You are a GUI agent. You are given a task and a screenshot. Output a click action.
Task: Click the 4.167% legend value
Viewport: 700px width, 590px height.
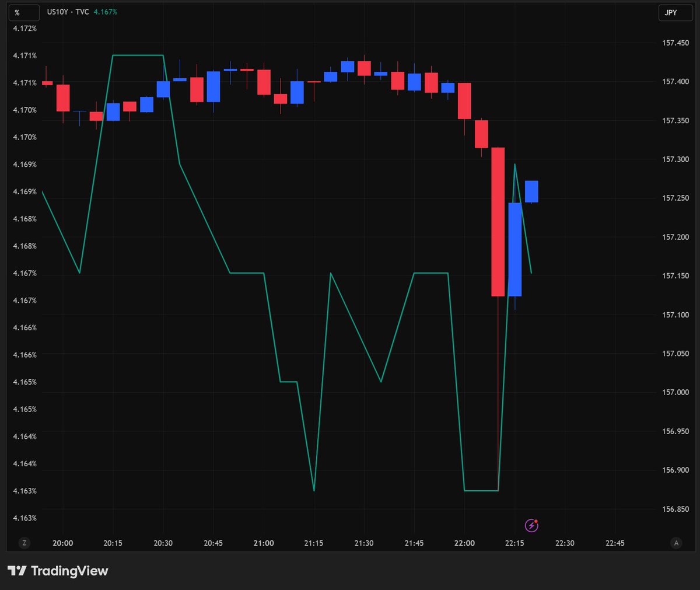click(x=106, y=12)
